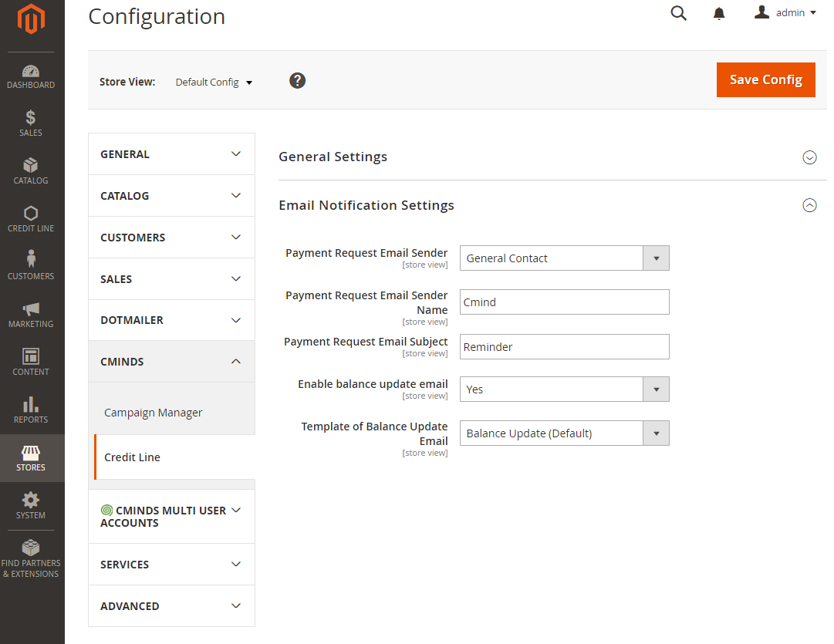
Task: Click the help question mark icon
Action: point(297,81)
